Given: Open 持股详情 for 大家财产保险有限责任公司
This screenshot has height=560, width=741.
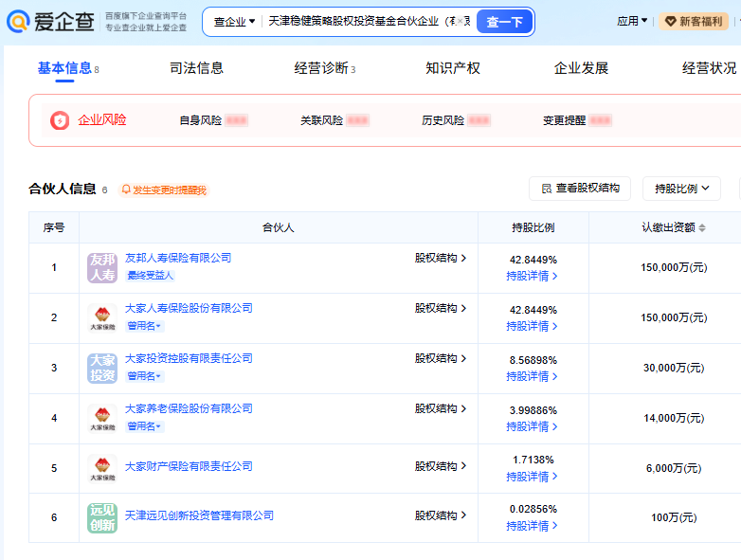Looking at the screenshot, I should pos(532,477).
